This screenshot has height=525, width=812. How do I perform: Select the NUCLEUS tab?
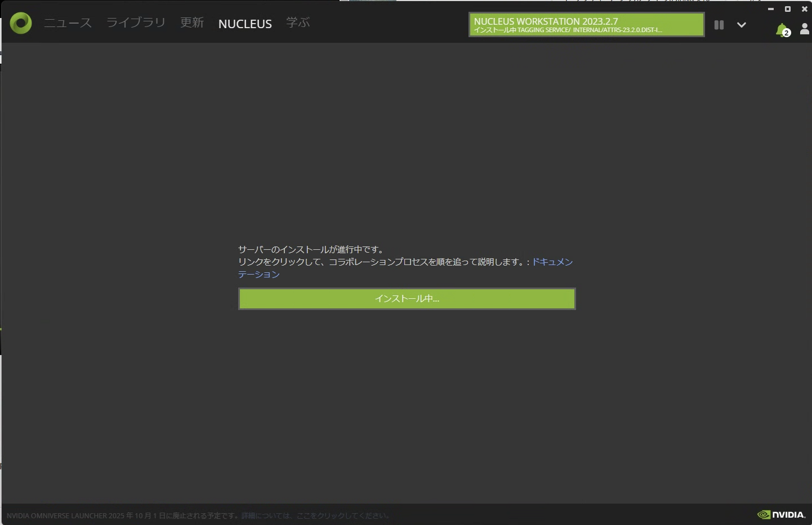[x=245, y=24]
